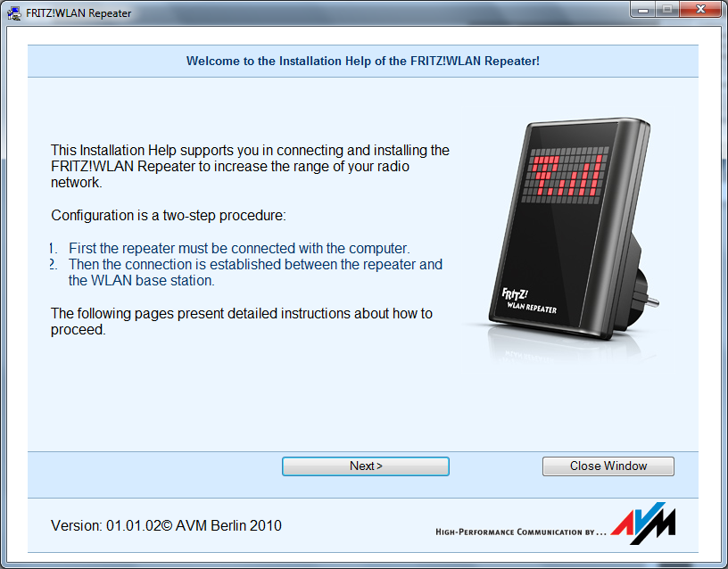This screenshot has height=569, width=728.
Task: Click the FRITZ!WLAN Repeater title bar icon
Action: [x=15, y=13]
